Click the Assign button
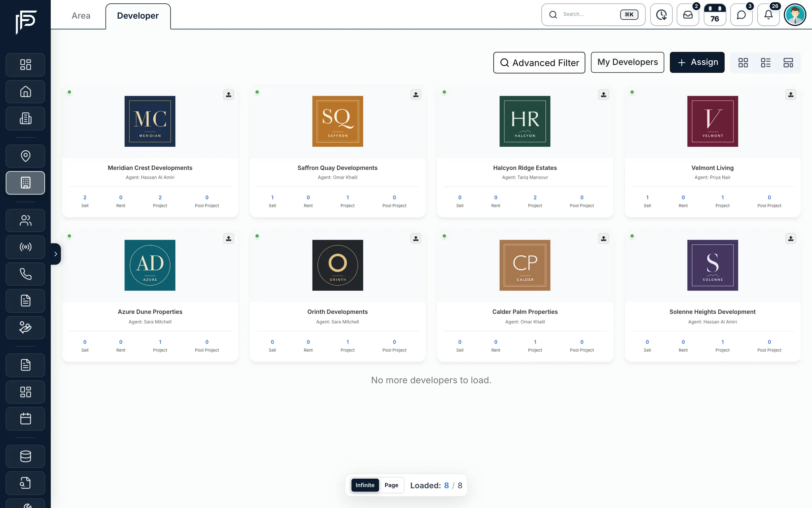The width and height of the screenshot is (812, 508). point(697,62)
